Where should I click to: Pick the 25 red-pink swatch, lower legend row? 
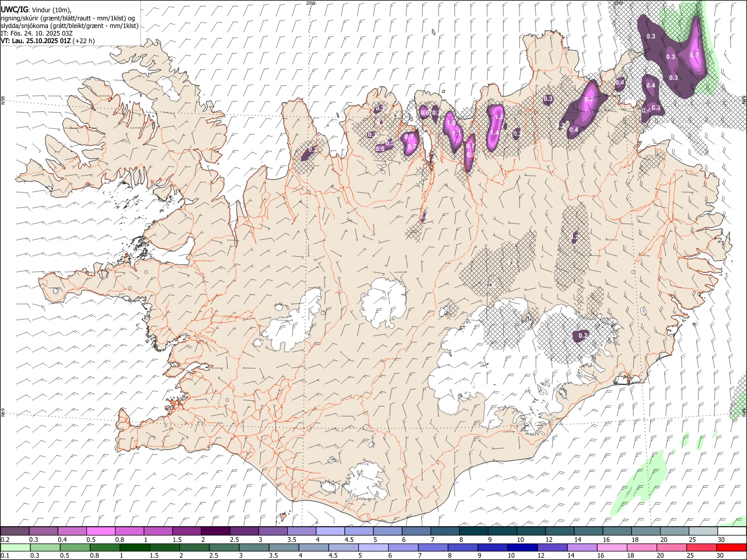[701, 547]
